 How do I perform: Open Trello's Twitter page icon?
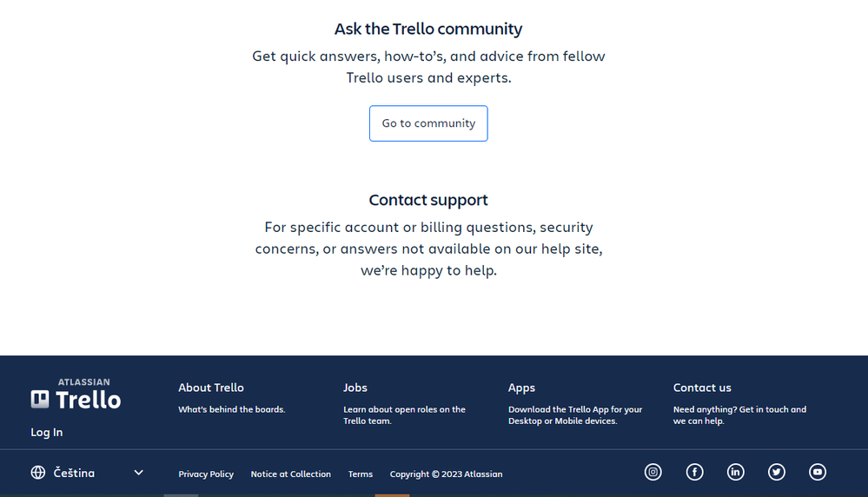[x=777, y=472]
